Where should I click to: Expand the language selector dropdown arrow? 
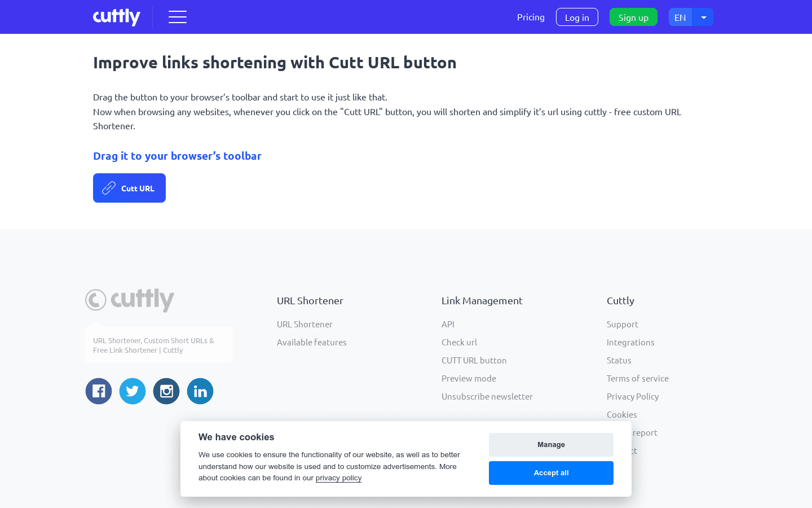[x=703, y=17]
